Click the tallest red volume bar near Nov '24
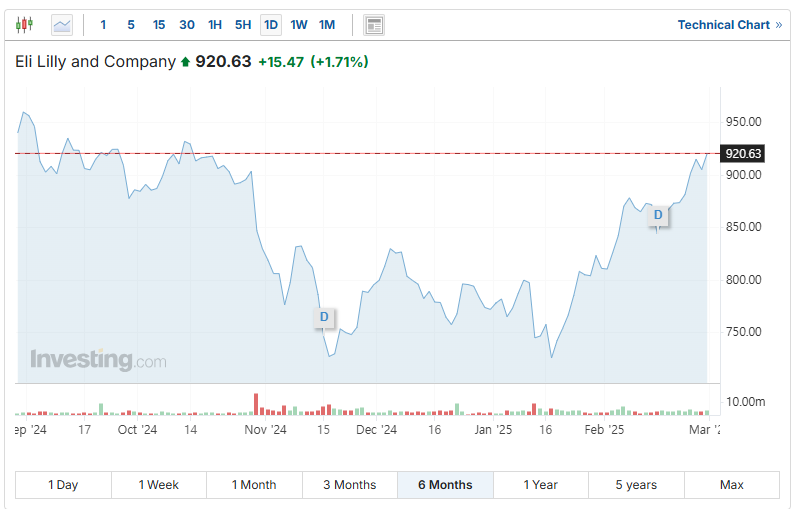 coord(256,404)
